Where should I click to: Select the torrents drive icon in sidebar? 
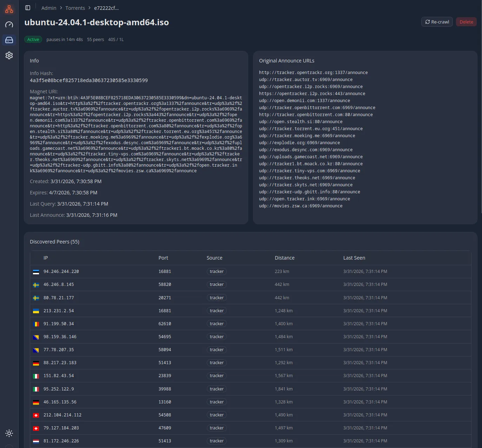tap(9, 40)
